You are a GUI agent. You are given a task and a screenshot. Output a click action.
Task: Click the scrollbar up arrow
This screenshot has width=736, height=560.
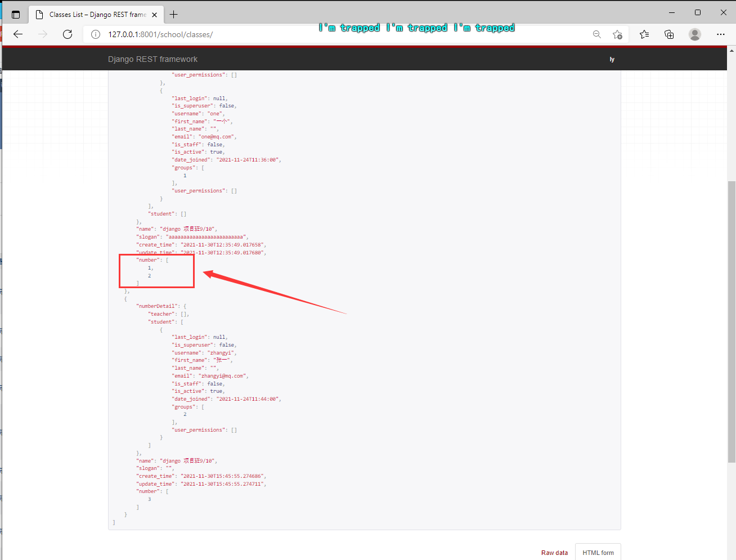point(731,51)
